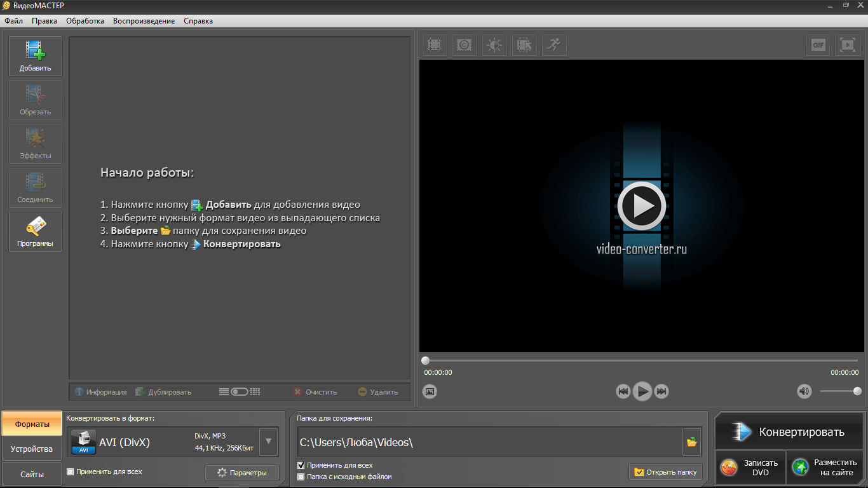Click the DivX, MP3 codec text
The image size is (868, 488).
(x=210, y=436)
